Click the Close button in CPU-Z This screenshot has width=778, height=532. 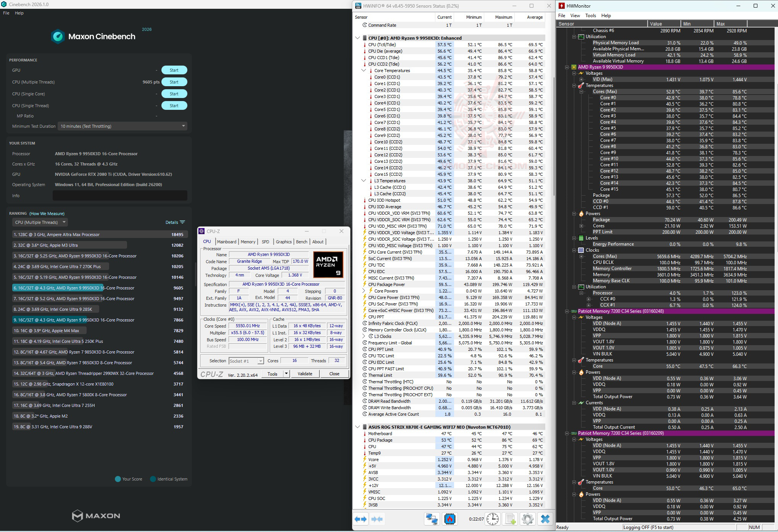334,374
